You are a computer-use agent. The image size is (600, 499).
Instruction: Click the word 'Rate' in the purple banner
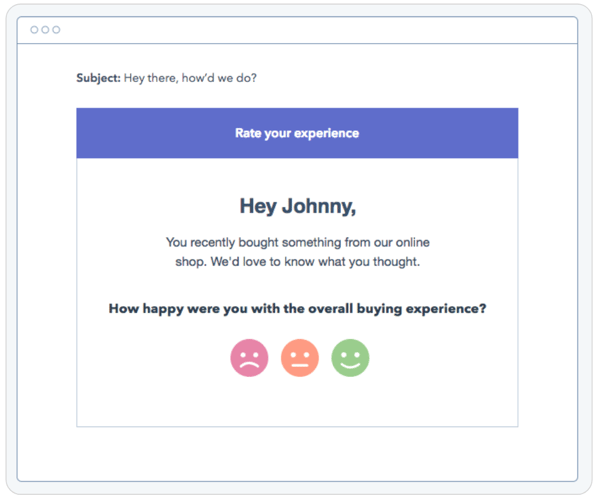248,133
